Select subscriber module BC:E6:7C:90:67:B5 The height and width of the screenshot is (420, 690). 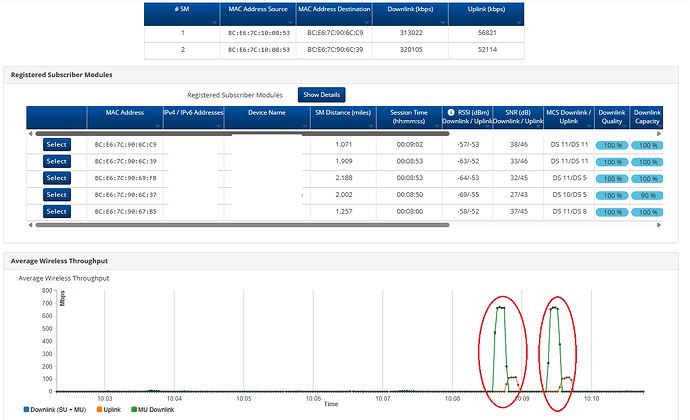click(56, 212)
